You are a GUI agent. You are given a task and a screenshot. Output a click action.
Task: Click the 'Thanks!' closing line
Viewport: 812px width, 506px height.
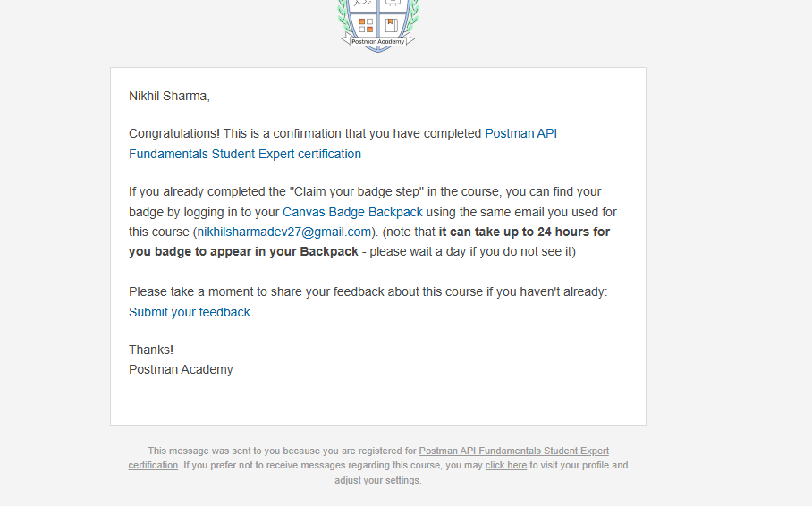point(151,350)
